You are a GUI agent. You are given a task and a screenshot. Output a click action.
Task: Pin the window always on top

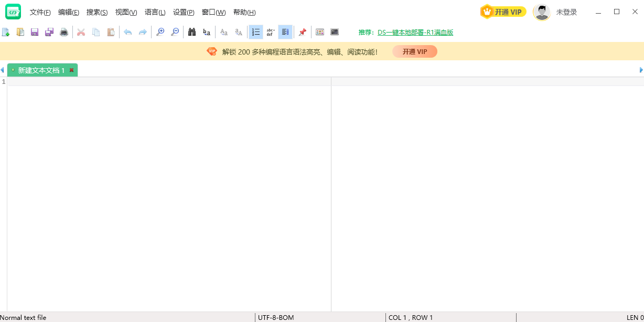click(303, 31)
